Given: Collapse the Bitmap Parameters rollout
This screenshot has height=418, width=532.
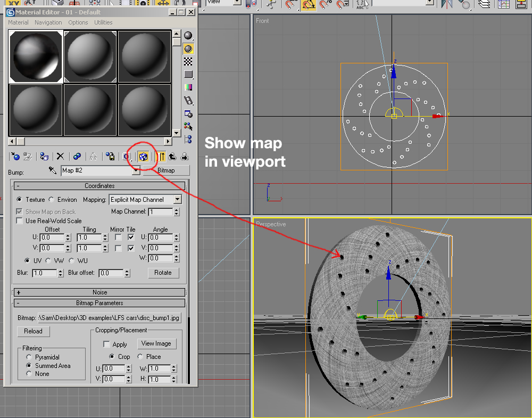Looking at the screenshot, I should point(99,303).
